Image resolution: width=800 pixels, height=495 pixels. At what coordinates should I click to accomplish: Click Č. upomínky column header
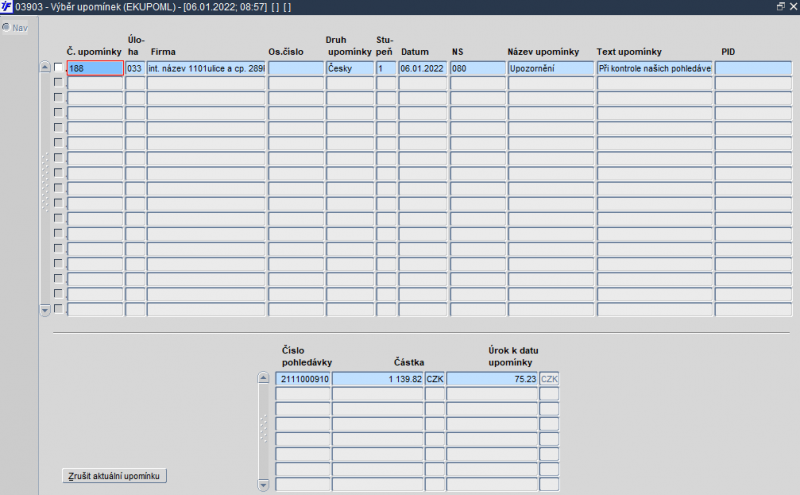pos(94,52)
